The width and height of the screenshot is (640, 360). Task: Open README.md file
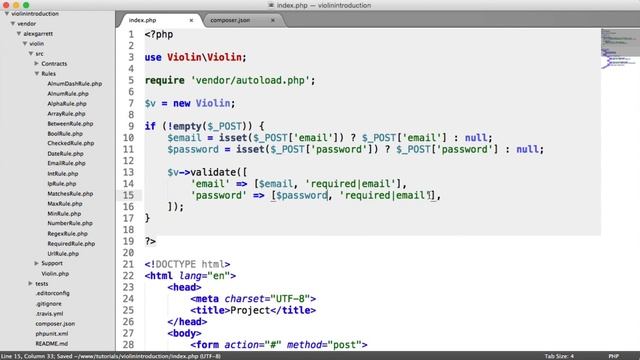[x=51, y=344]
